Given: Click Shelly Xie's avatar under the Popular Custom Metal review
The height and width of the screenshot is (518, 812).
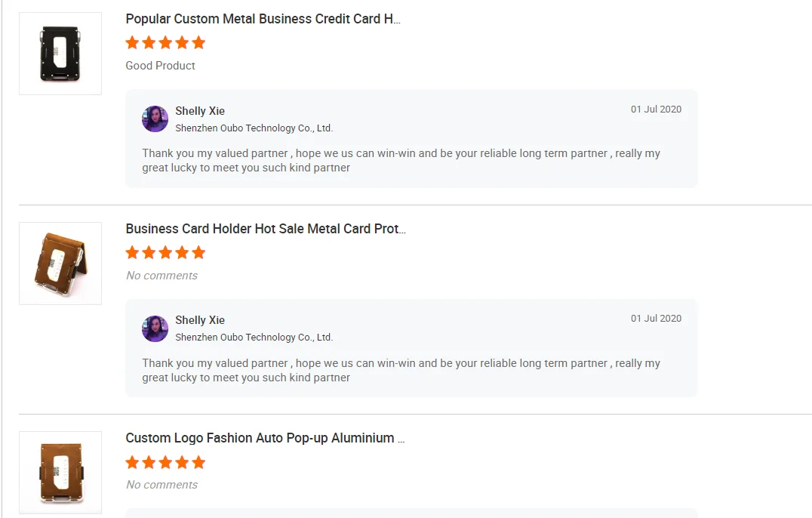Looking at the screenshot, I should [155, 119].
